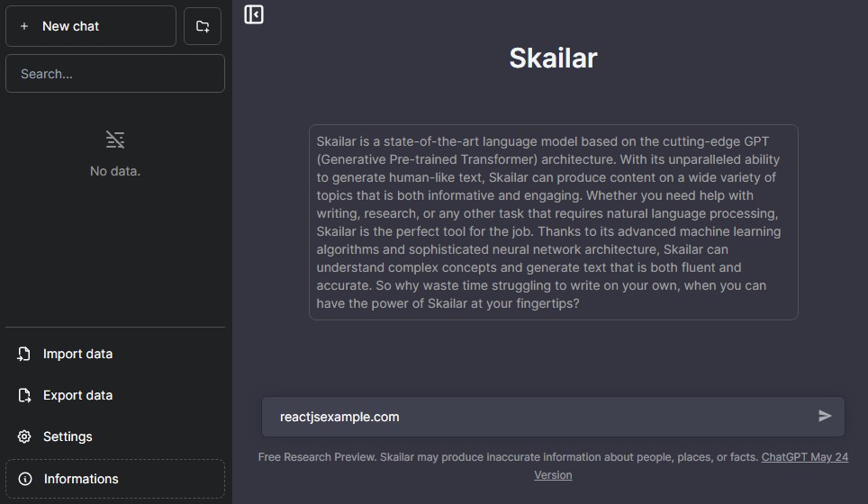This screenshot has width=868, height=504.
Task: Open the ChatGPT May 24 Version link
Action: (x=804, y=457)
